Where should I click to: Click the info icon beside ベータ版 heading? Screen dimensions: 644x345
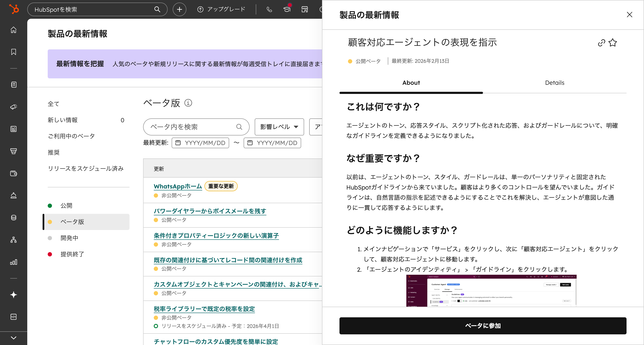coord(188,103)
